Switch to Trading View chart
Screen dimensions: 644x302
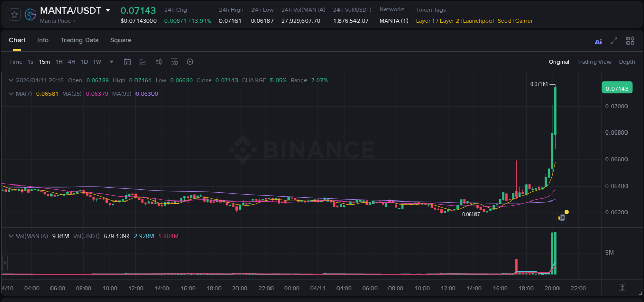(594, 62)
